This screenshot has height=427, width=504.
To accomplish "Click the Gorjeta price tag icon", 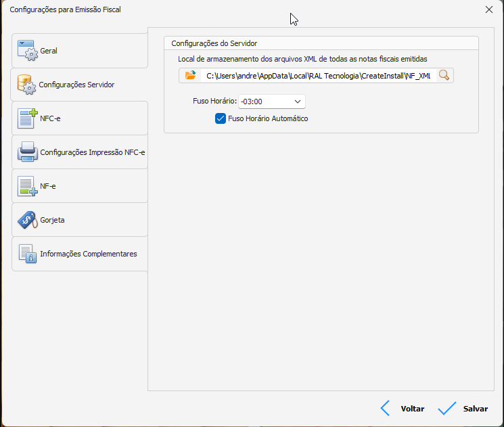I will (x=27, y=220).
